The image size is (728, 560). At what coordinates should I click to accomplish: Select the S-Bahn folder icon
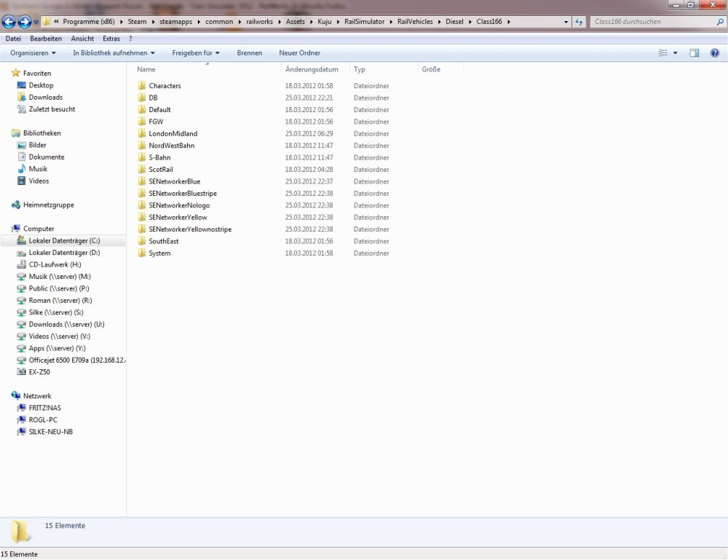[142, 157]
